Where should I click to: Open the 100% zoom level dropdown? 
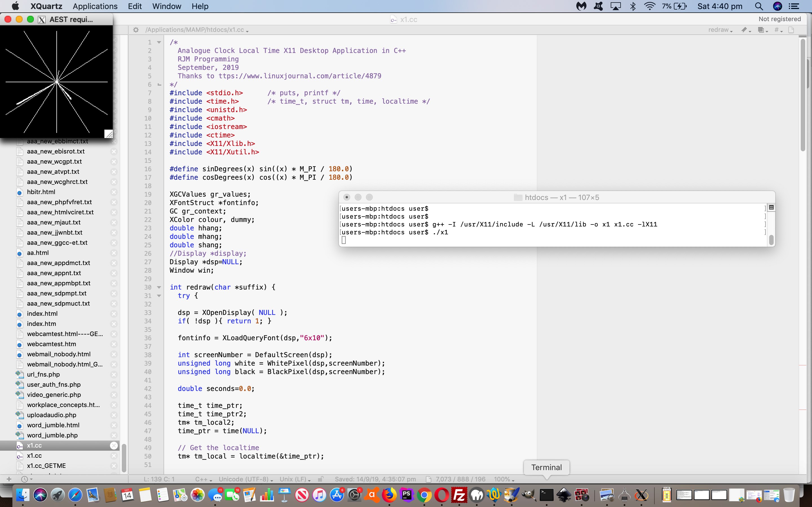(504, 479)
